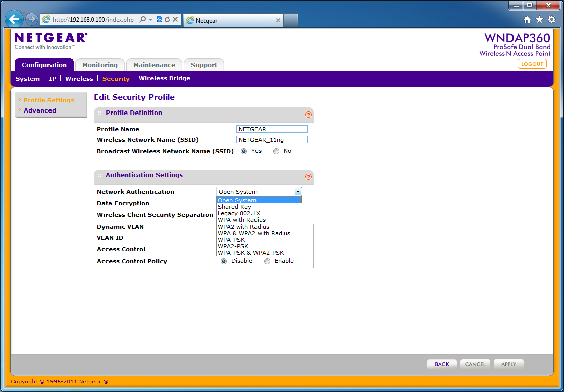Image resolution: width=564 pixels, height=392 pixels.
Task: Switch to the Support tab
Action: point(204,65)
